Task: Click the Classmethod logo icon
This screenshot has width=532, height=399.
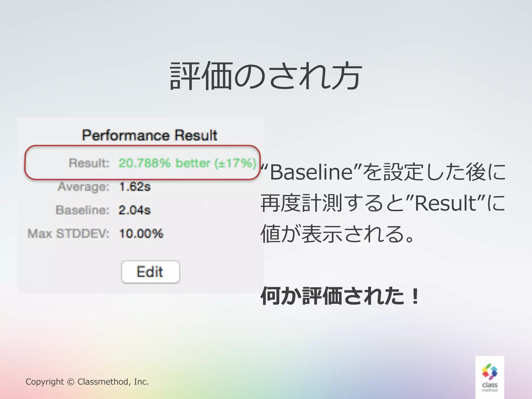Action: pos(490,377)
